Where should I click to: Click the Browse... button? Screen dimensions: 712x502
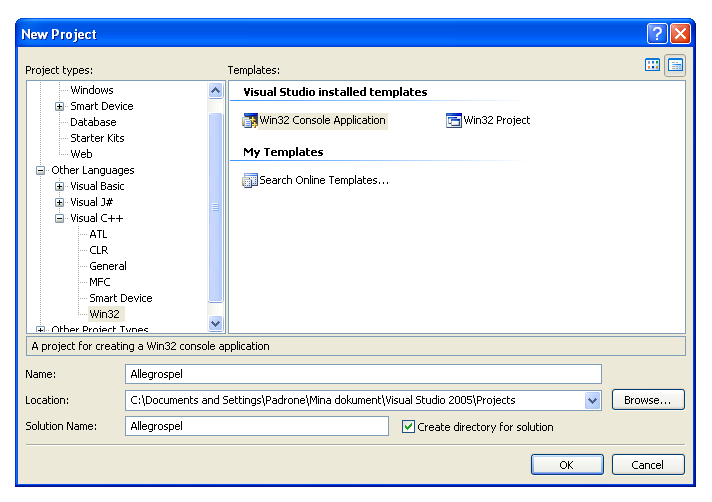pos(648,400)
